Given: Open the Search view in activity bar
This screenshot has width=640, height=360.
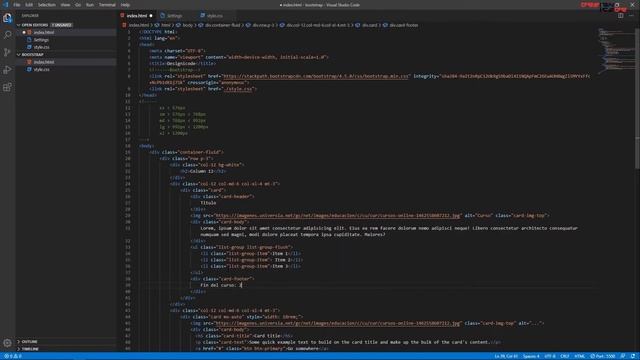Looking at the screenshot, I should tap(7, 35).
